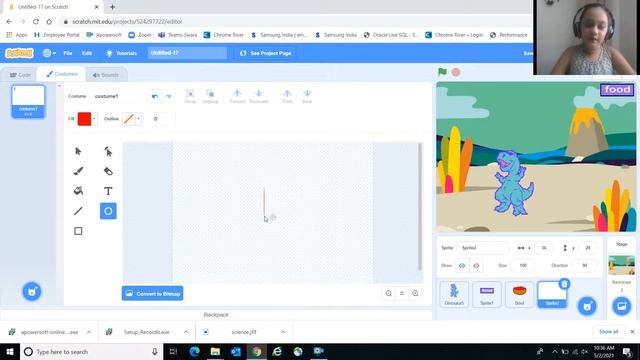Image resolution: width=640 pixels, height=360 pixels.
Task: Click Convert to Bitmap button
Action: pos(152,293)
